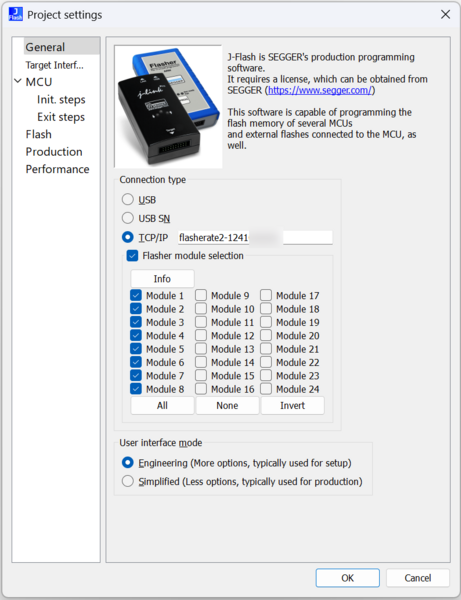Open the Target Interface settings page
Viewport: 461px width, 600px height.
54,65
